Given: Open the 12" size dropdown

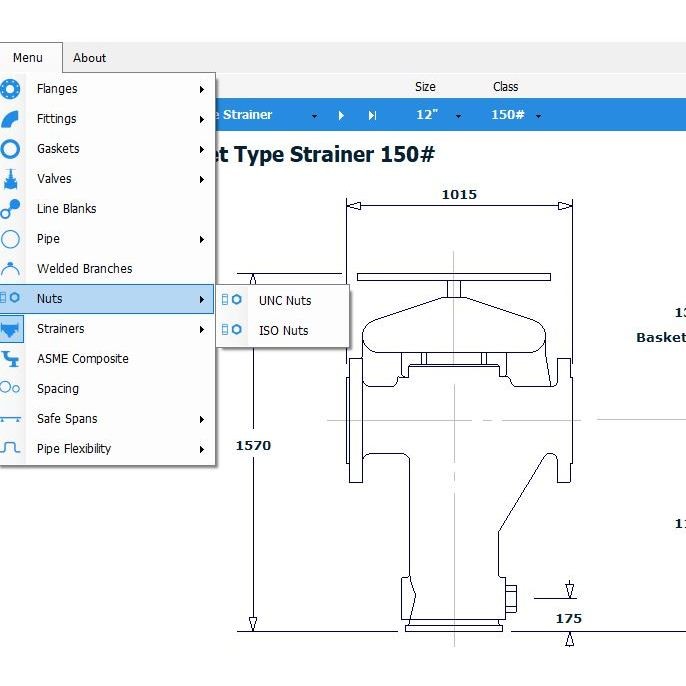Looking at the screenshot, I should coord(458,116).
